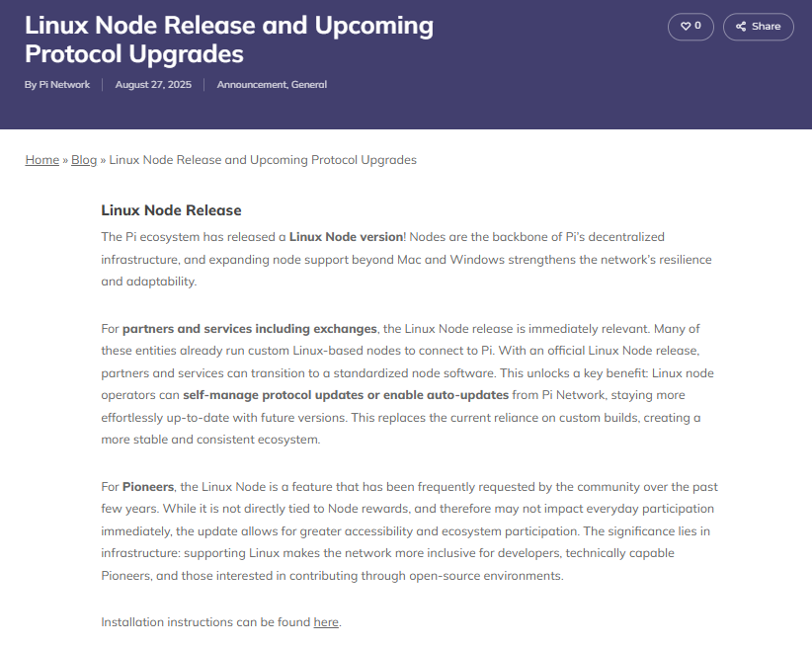This screenshot has width=812, height=647.
Task: Select the current breadcrumb page title
Action: pyautogui.click(x=263, y=159)
